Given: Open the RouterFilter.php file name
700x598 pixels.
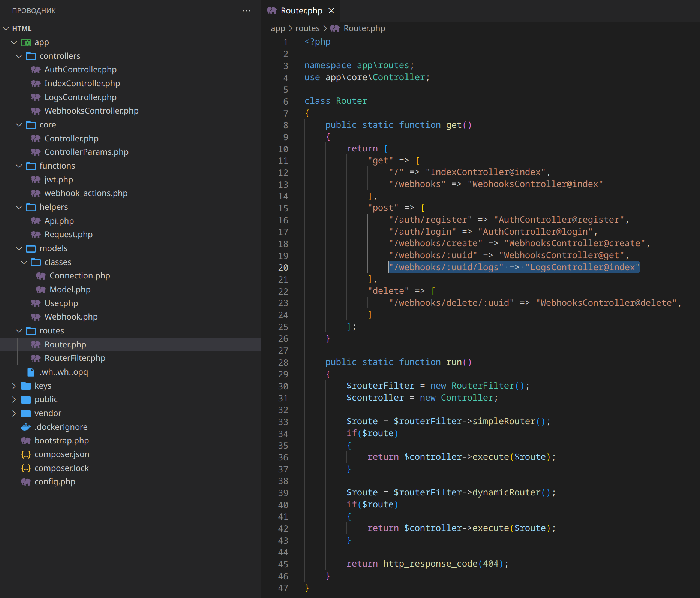Looking at the screenshot, I should [x=75, y=358].
